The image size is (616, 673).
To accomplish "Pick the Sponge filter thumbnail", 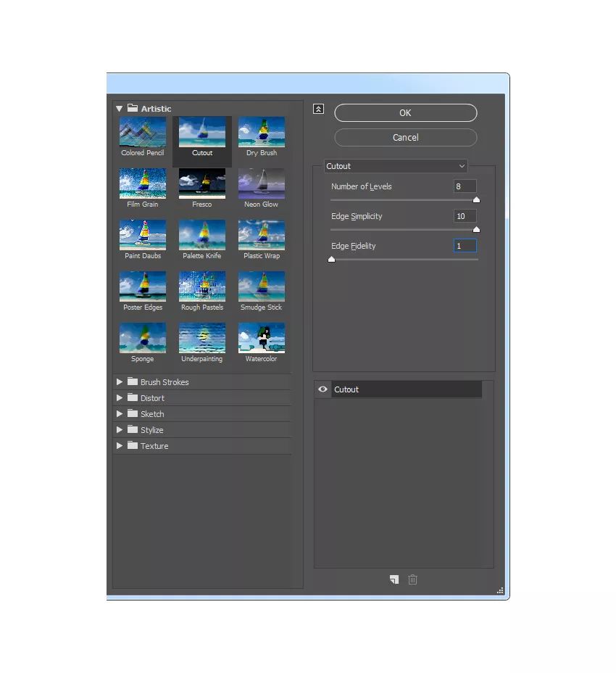I will (x=143, y=338).
